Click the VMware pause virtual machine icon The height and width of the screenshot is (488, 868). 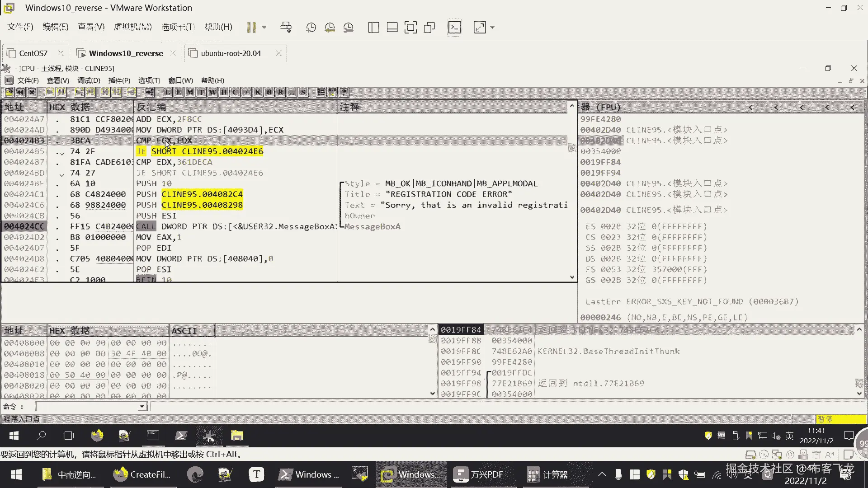point(251,28)
